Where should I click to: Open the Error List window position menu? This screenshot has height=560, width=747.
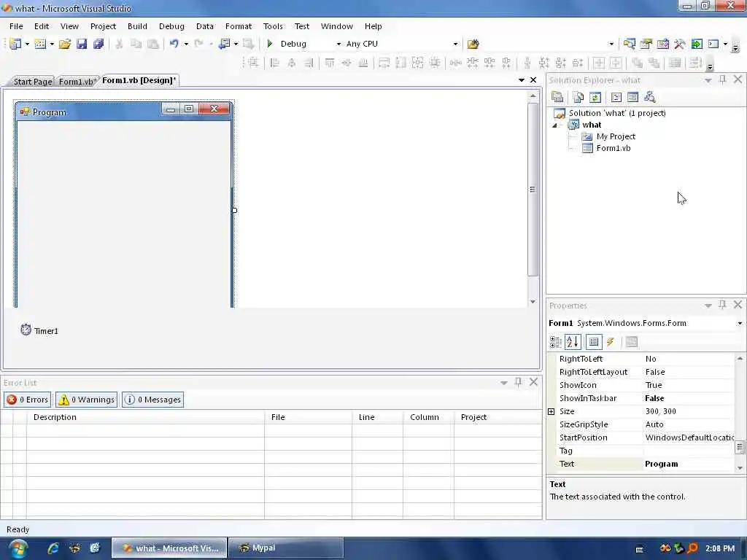click(503, 383)
